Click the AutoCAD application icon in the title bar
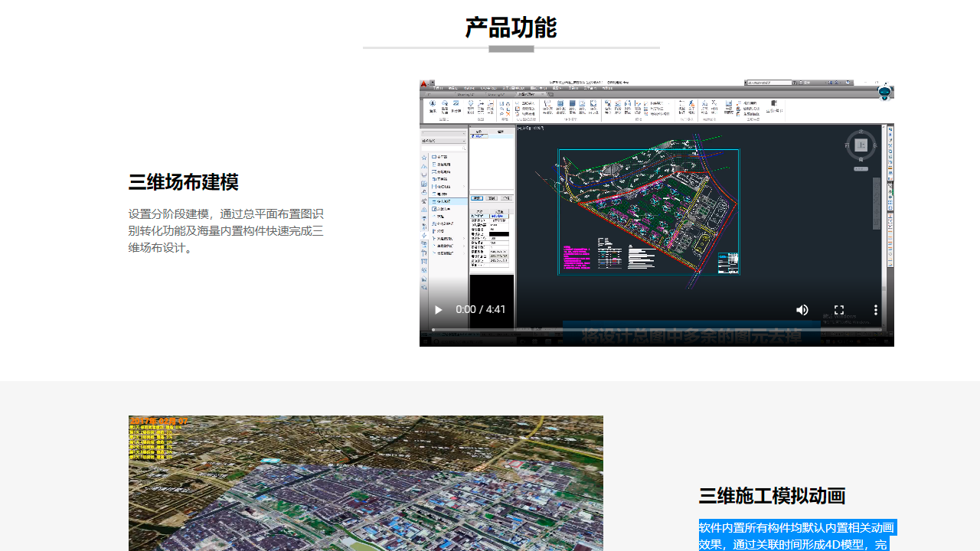Screen dimensions: 980x551 point(422,83)
